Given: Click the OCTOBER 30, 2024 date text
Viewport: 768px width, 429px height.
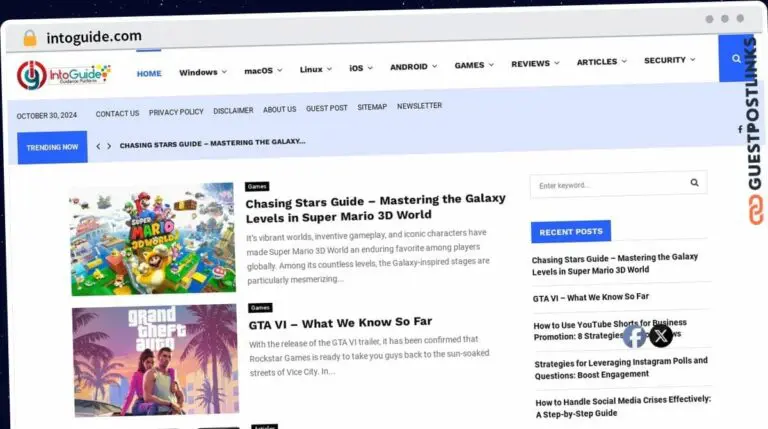Looking at the screenshot, I should tap(47, 116).
